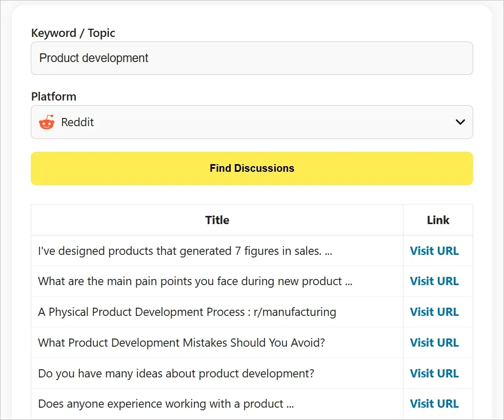Click Visit URL for 'Does anyone experience' row
The width and height of the screenshot is (504, 420).
(434, 404)
